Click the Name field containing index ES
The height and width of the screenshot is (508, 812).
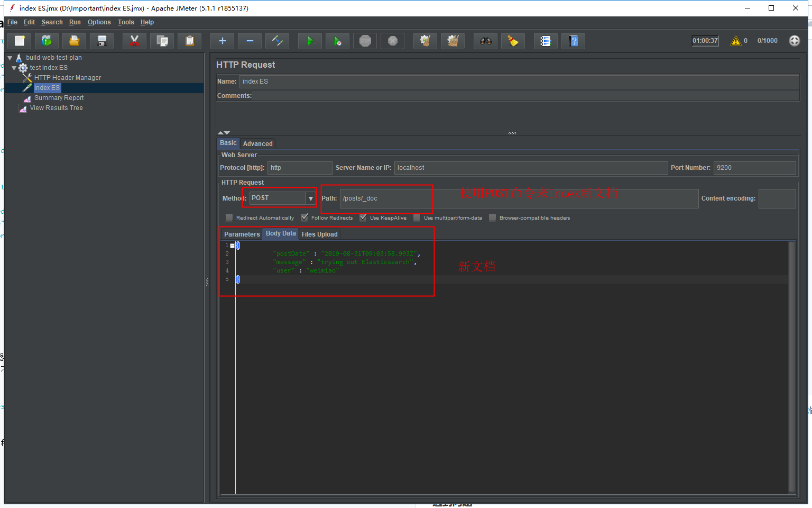[x=519, y=81]
